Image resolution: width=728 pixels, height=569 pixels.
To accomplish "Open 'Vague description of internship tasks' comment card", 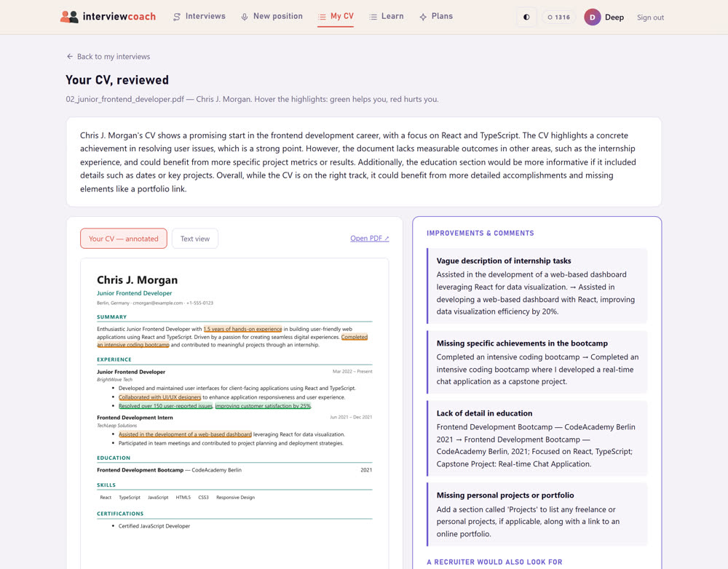I will pos(537,286).
